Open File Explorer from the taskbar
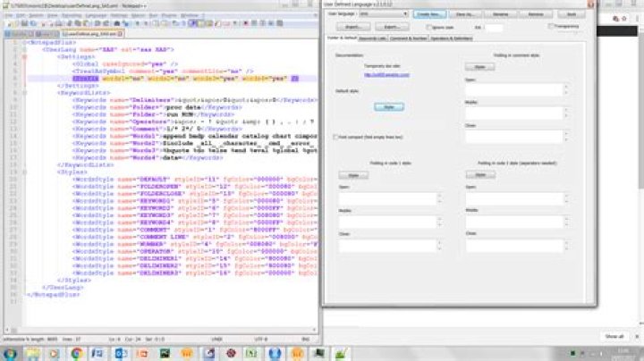 (32, 353)
